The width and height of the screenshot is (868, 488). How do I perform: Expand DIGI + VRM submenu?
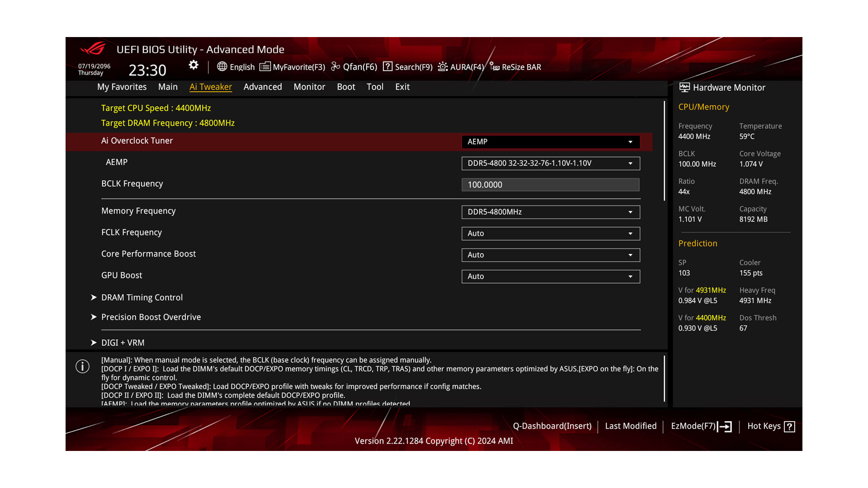123,343
